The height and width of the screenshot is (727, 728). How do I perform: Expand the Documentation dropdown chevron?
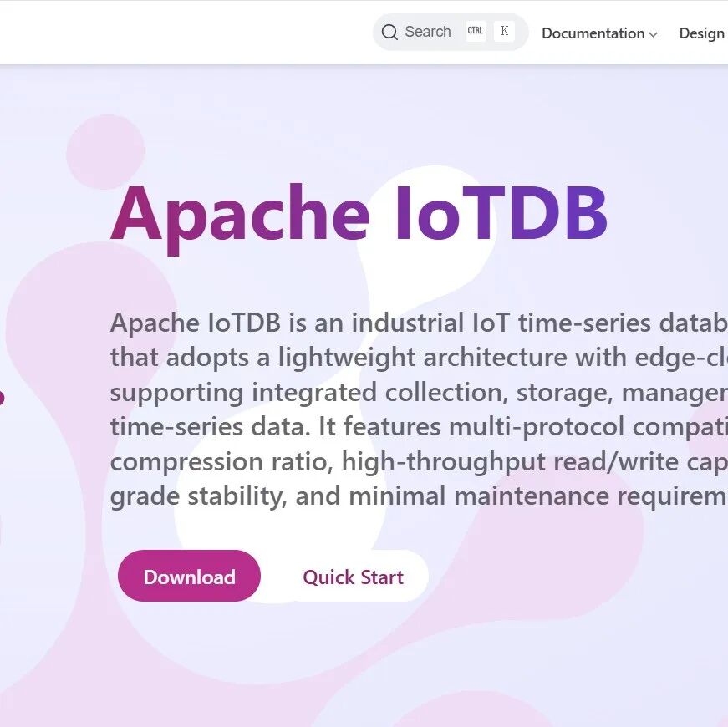pos(653,34)
